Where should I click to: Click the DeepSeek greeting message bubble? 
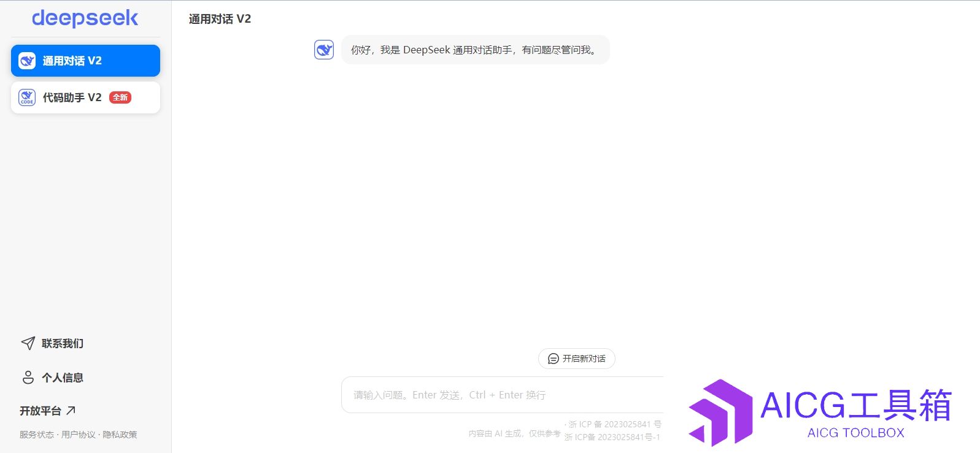[x=475, y=50]
